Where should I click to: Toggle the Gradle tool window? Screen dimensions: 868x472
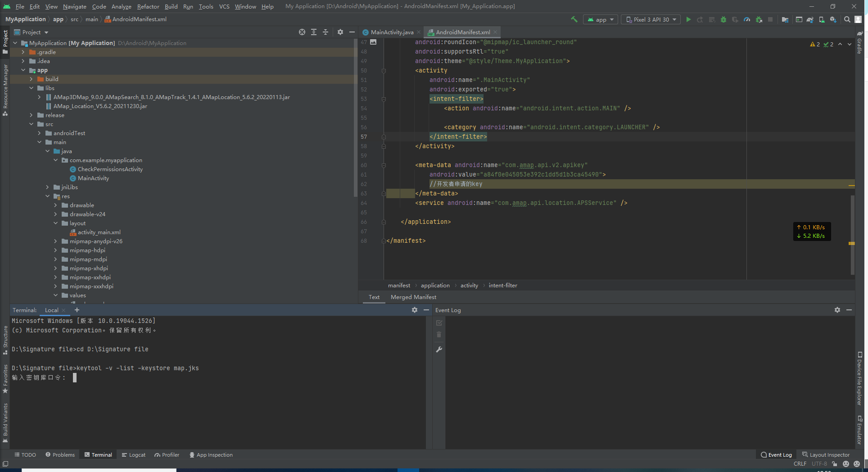pos(859,43)
